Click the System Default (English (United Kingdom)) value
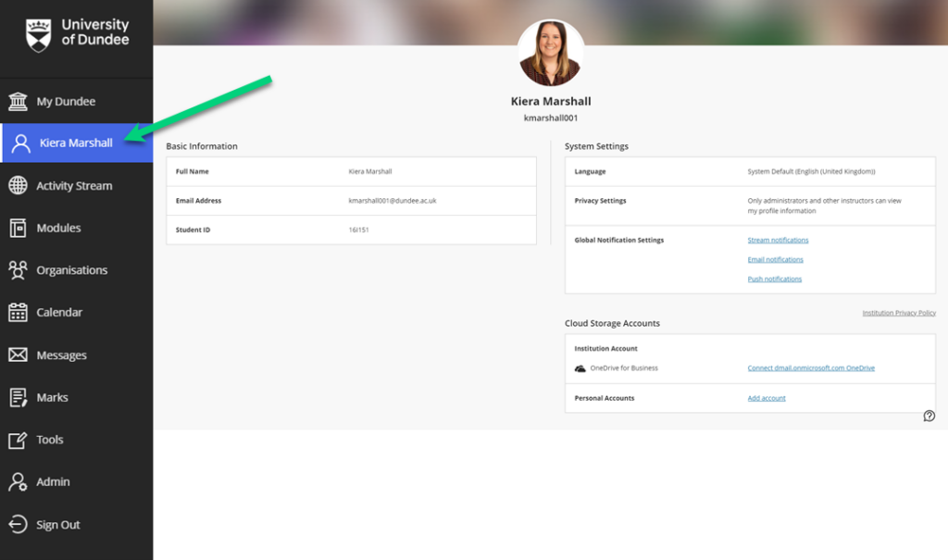 click(811, 172)
